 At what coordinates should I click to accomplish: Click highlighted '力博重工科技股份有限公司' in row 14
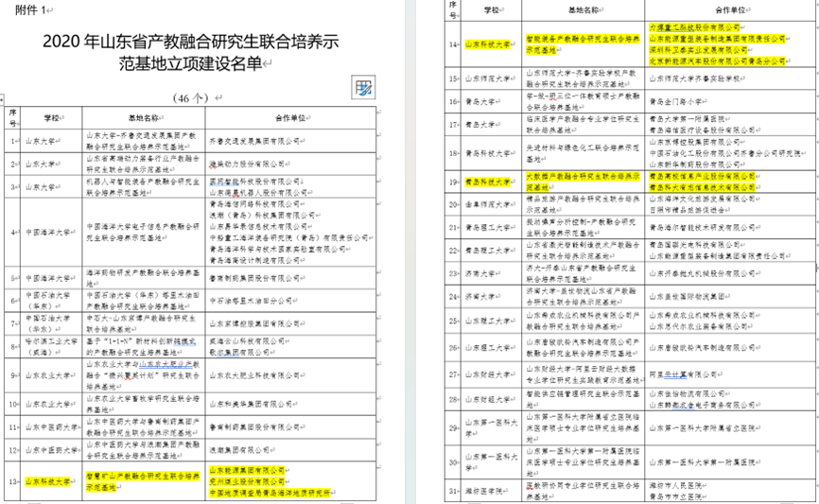tap(694, 27)
